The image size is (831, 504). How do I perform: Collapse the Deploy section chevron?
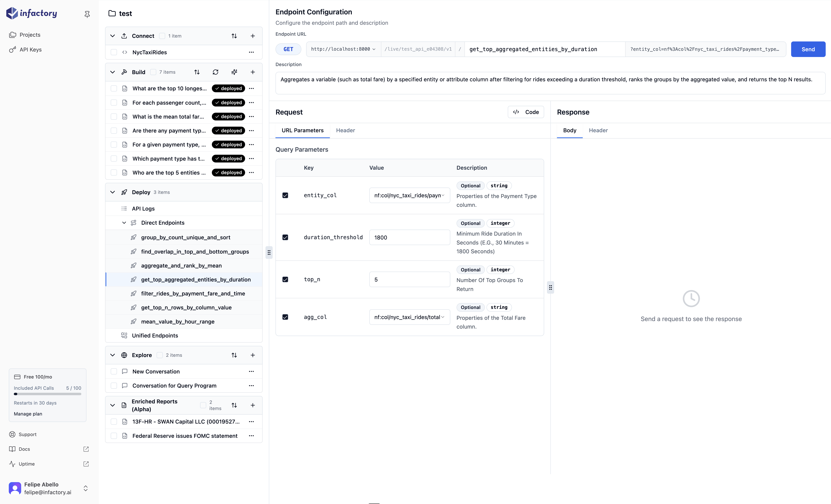(113, 192)
